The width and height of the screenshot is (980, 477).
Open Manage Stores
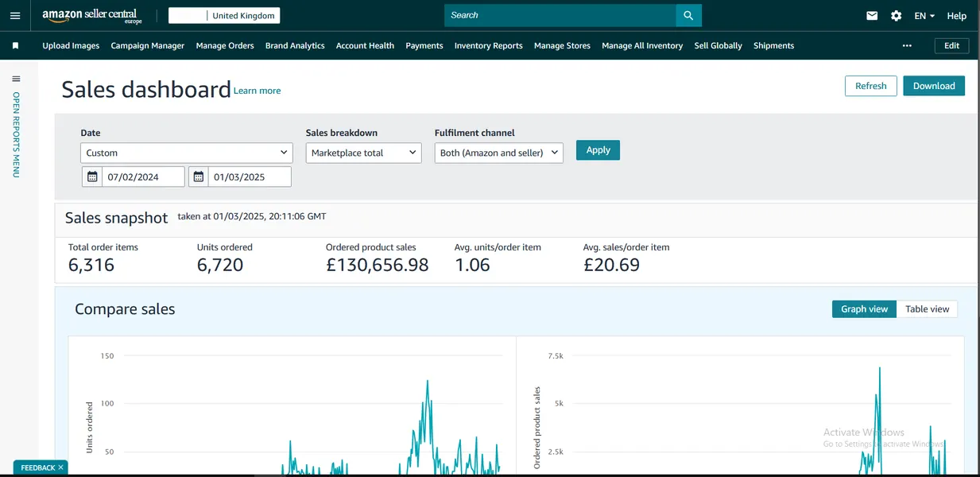tap(562, 46)
